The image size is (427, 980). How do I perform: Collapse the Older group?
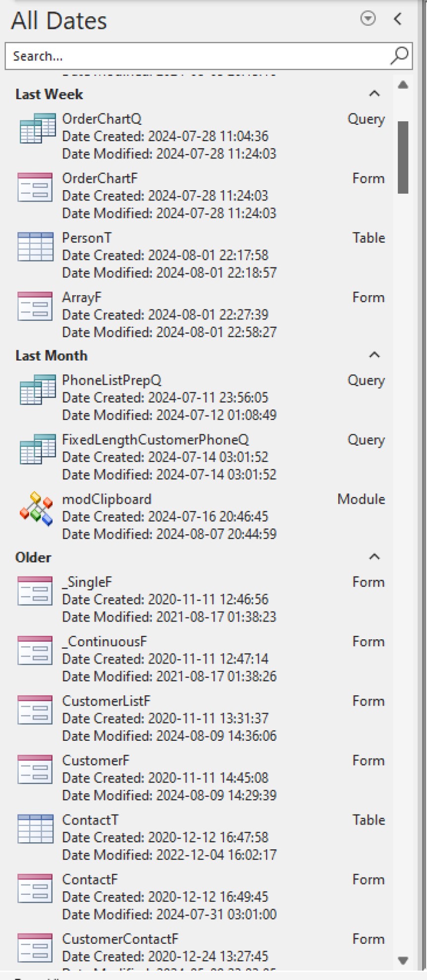click(x=374, y=557)
